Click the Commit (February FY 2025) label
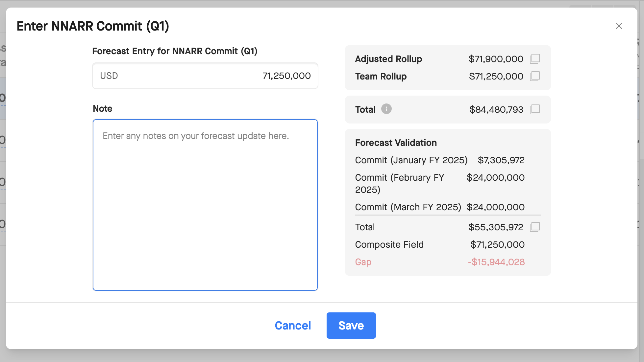Viewport: 644px width, 362px height. pos(400,184)
